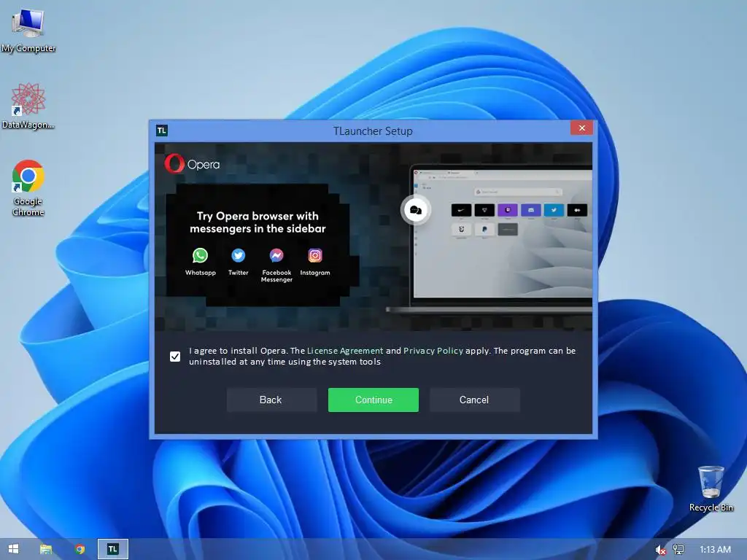This screenshot has width=747, height=560.
Task: Click the TLauncher taskbar button
Action: (x=113, y=549)
